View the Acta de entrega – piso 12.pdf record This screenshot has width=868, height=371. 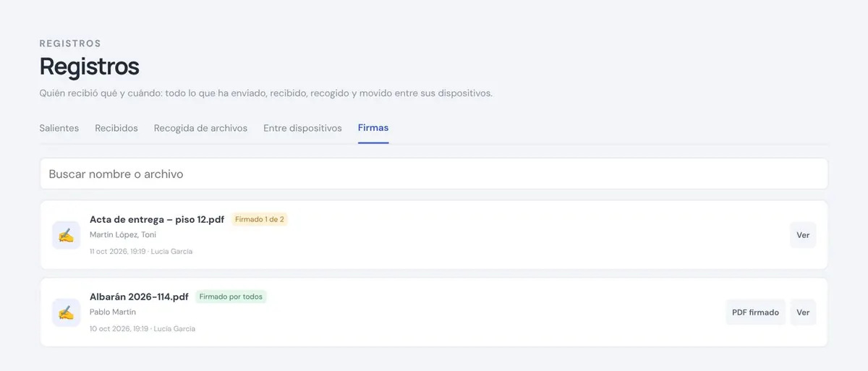803,235
